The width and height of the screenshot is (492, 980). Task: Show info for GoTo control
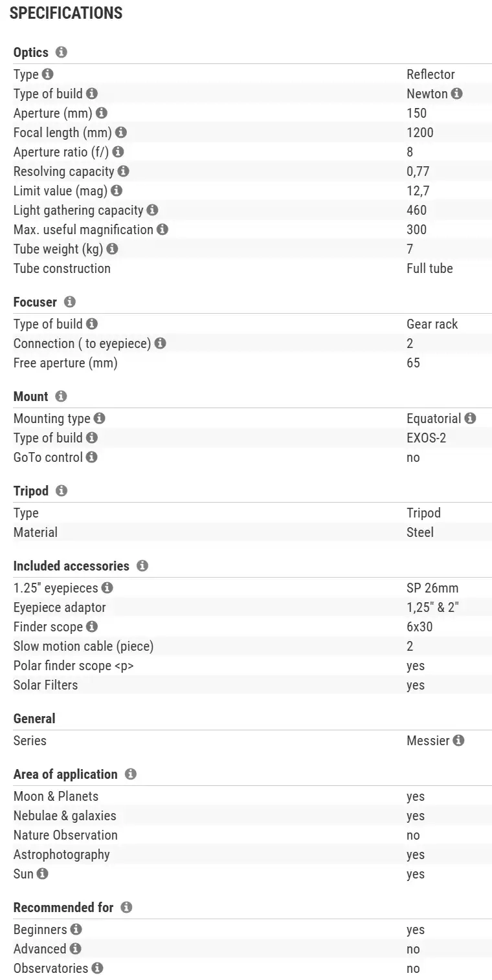coord(92,457)
